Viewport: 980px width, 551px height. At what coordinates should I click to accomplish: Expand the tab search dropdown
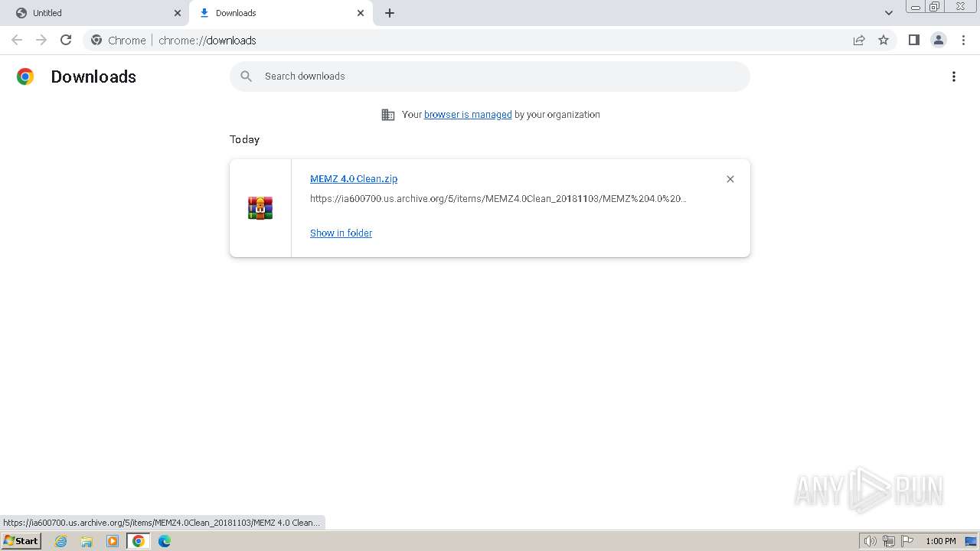(x=889, y=13)
